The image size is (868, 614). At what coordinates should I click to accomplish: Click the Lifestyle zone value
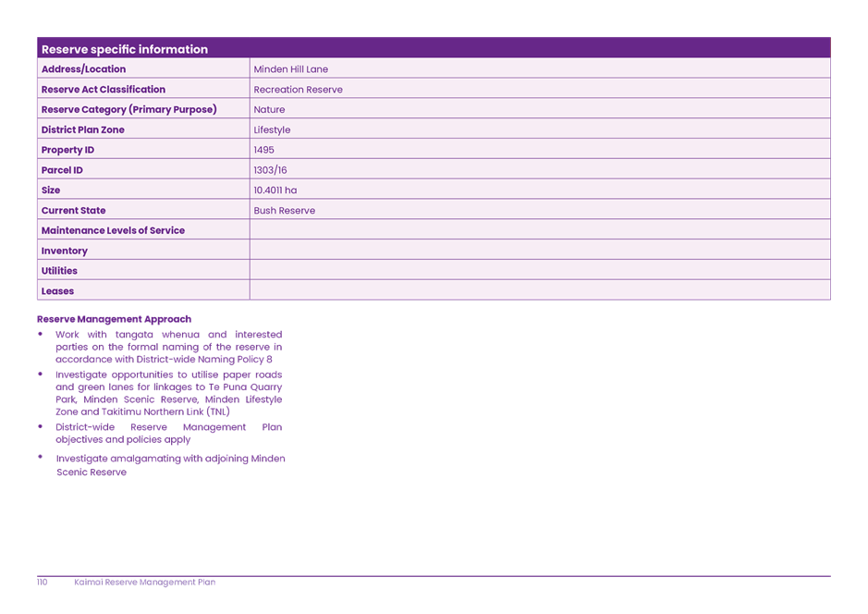pos(273,129)
